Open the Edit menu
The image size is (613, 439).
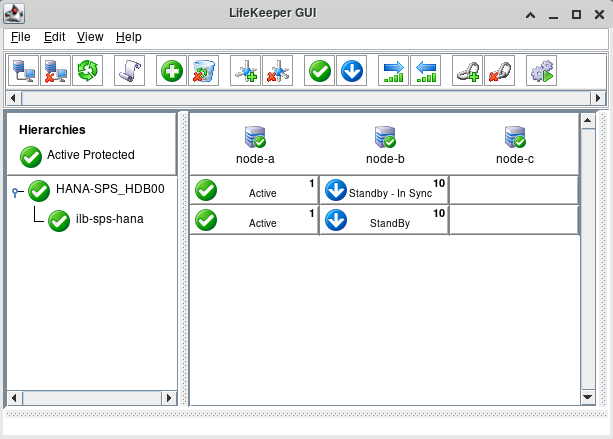pos(54,37)
